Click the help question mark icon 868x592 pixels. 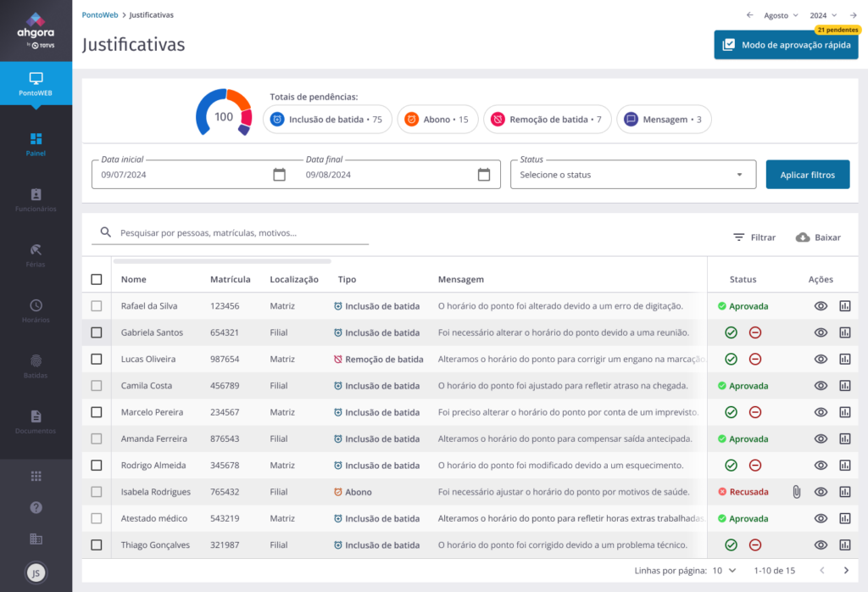(x=36, y=507)
